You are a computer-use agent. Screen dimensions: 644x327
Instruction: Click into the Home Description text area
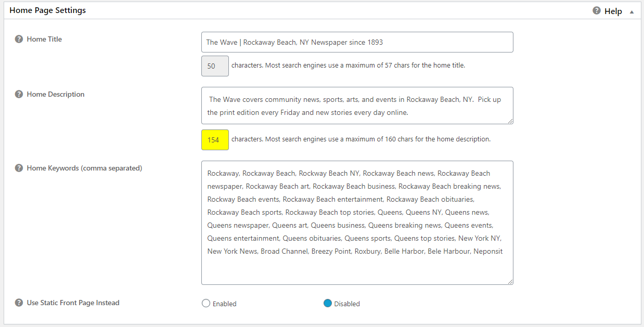point(357,106)
